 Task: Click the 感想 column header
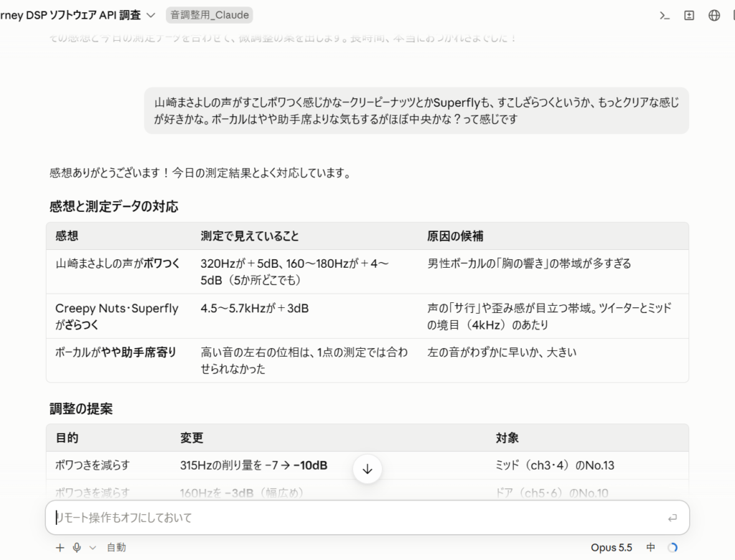pyautogui.click(x=67, y=236)
